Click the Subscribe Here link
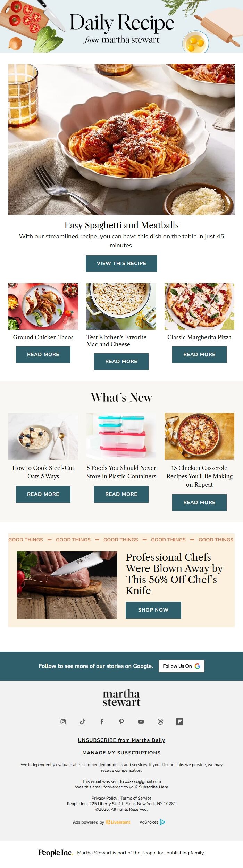The image size is (243, 868). (153, 787)
